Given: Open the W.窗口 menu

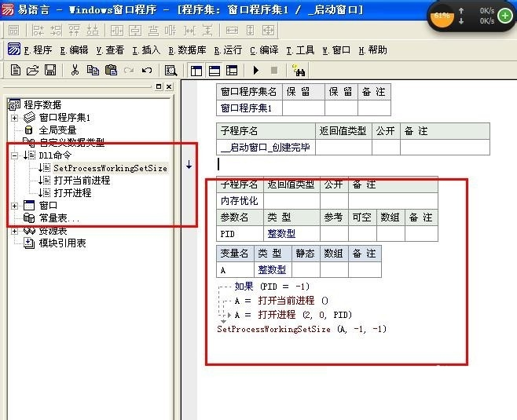Looking at the screenshot, I should tap(336, 50).
